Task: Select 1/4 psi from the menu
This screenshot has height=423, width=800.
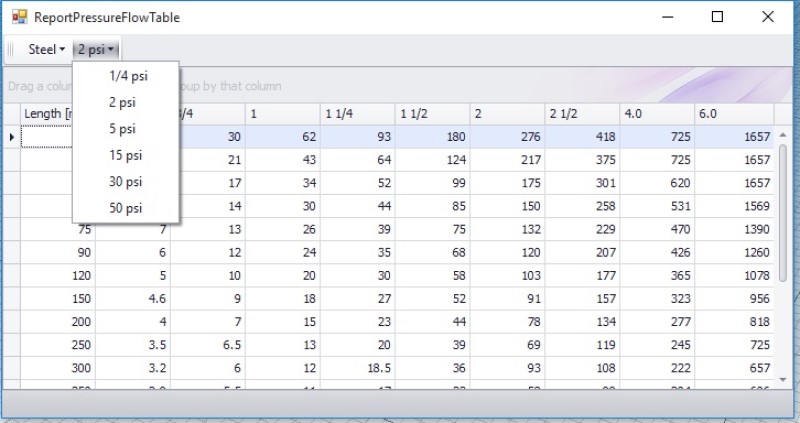Action: point(128,76)
